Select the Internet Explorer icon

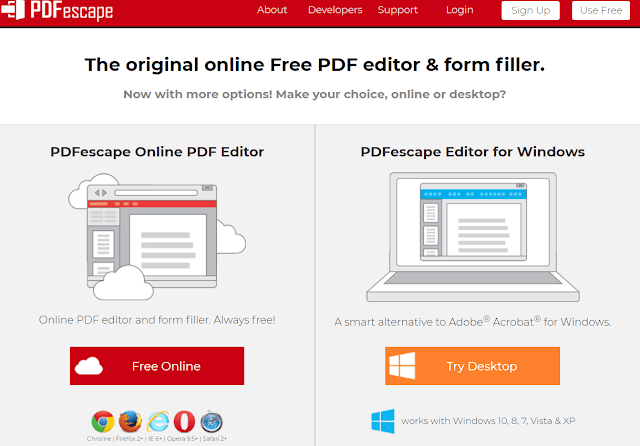158,422
